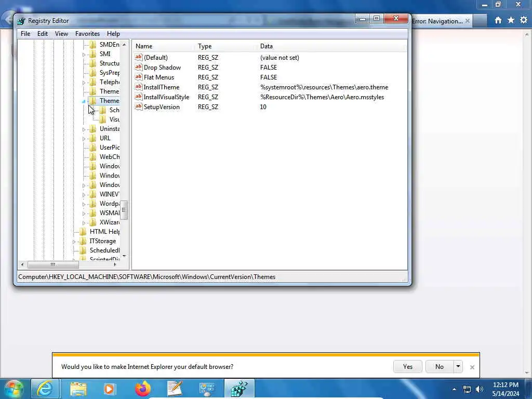
Task: Select the InstallTheme value icon
Action: click(x=138, y=87)
